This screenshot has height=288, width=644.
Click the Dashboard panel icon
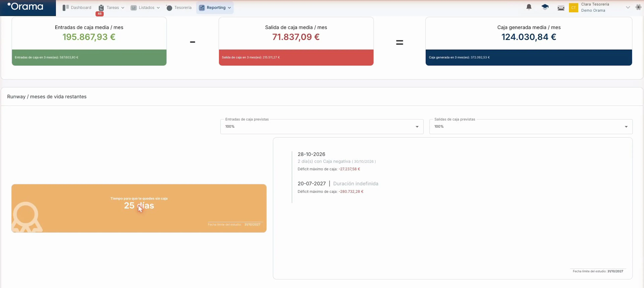[66, 8]
